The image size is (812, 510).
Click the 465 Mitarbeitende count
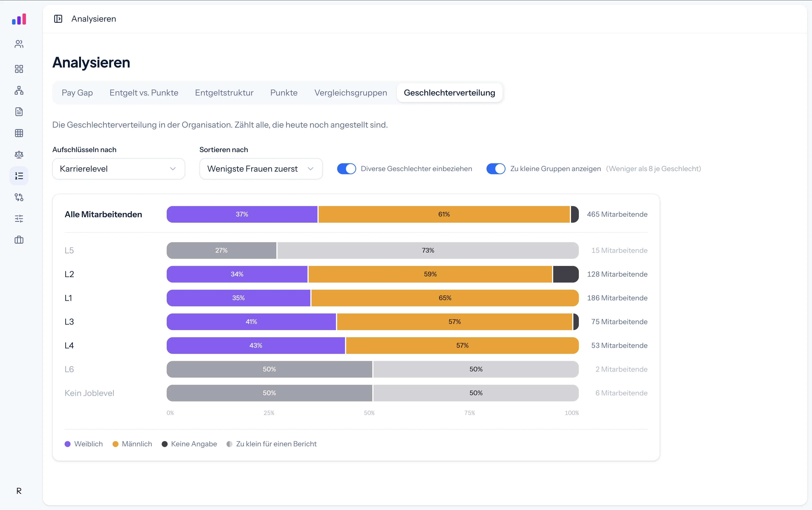(617, 214)
